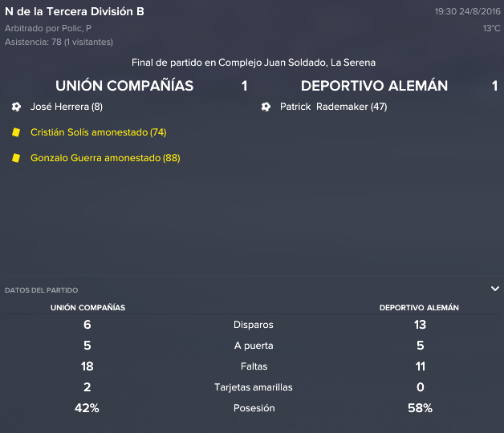The image size is (504, 433).
Task: Click Deportivo Alemán stats column header
Action: point(419,308)
